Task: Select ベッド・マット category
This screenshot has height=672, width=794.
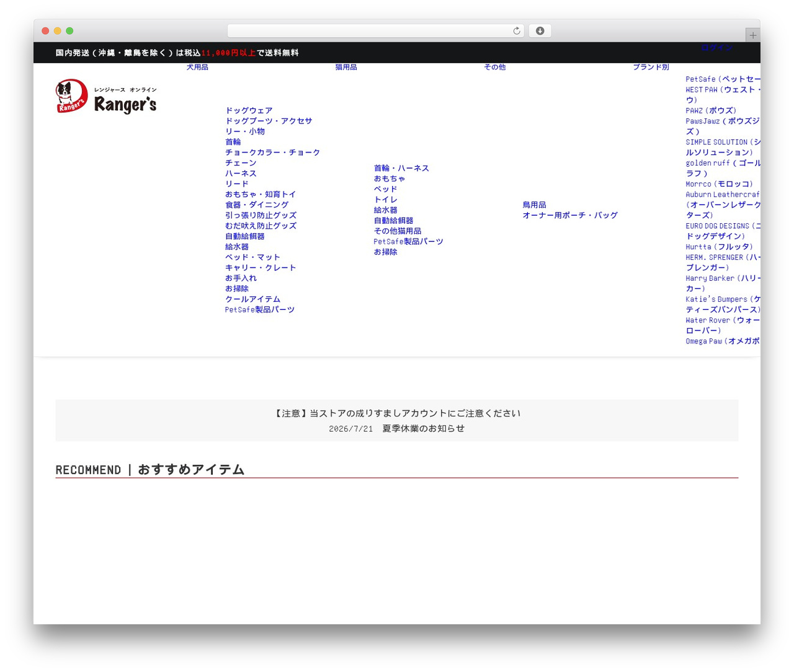Action: (252, 257)
